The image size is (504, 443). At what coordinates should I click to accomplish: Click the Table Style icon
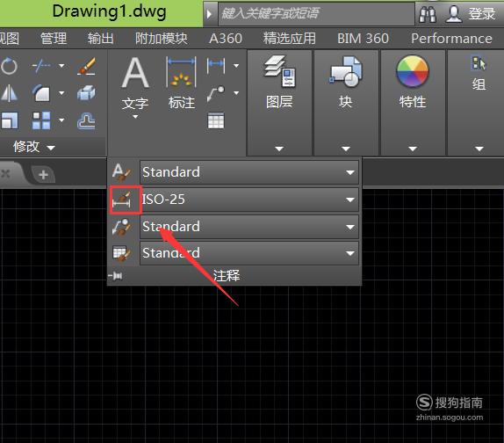point(122,253)
